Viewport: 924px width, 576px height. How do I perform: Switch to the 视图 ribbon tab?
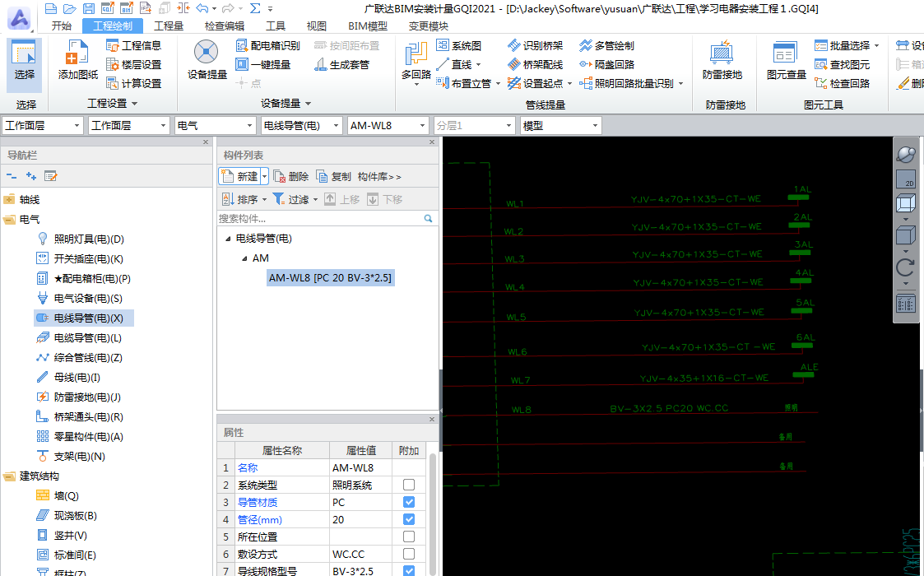(x=317, y=26)
